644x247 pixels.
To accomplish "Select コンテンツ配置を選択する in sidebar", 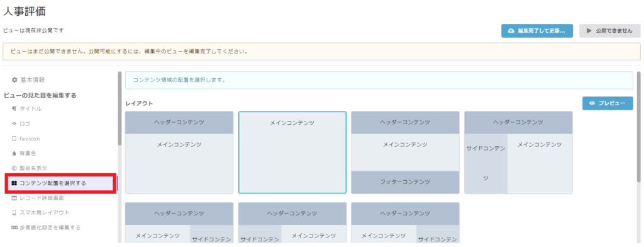I will 61,183.
